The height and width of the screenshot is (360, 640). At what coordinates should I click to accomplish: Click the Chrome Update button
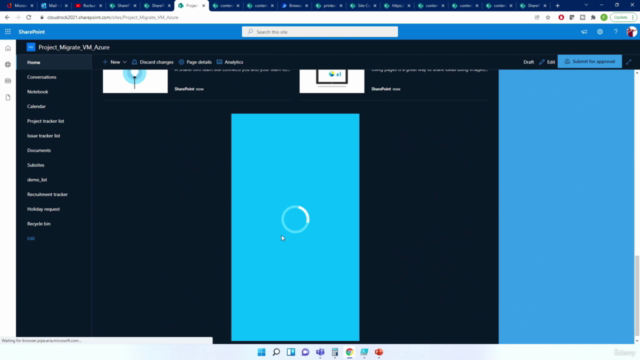pyautogui.click(x=620, y=18)
